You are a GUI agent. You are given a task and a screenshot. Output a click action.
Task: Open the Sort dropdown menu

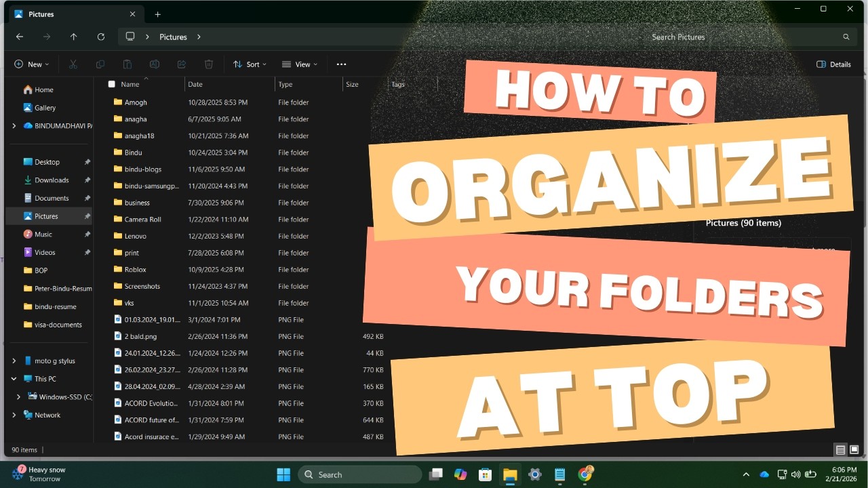[x=249, y=64]
